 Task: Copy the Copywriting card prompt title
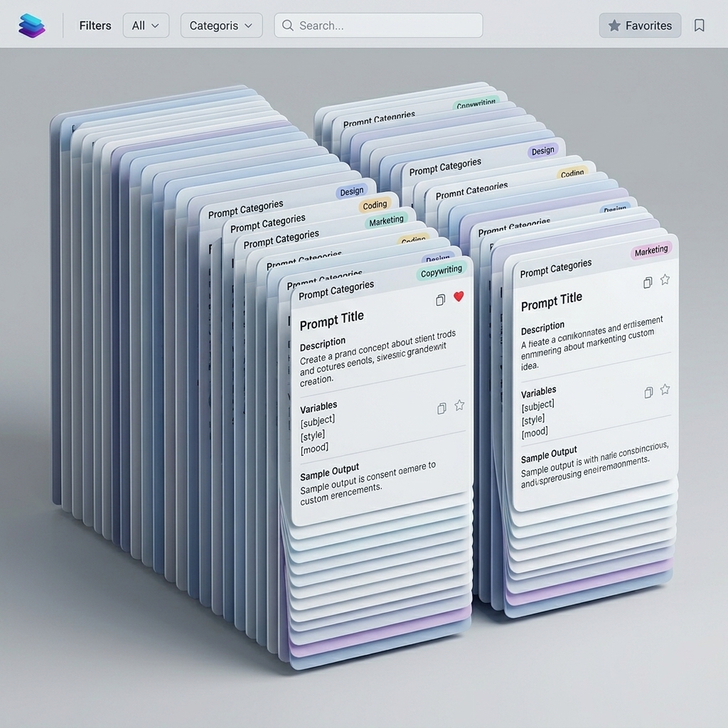coord(441,301)
